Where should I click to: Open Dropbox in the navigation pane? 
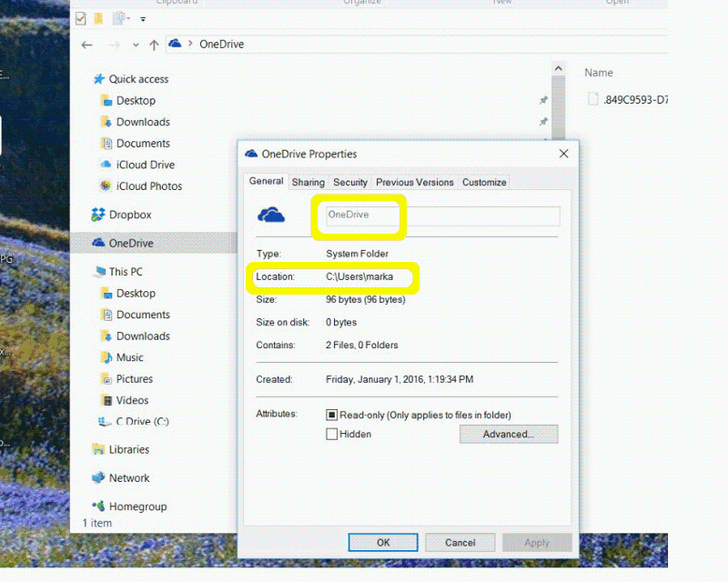tap(129, 215)
